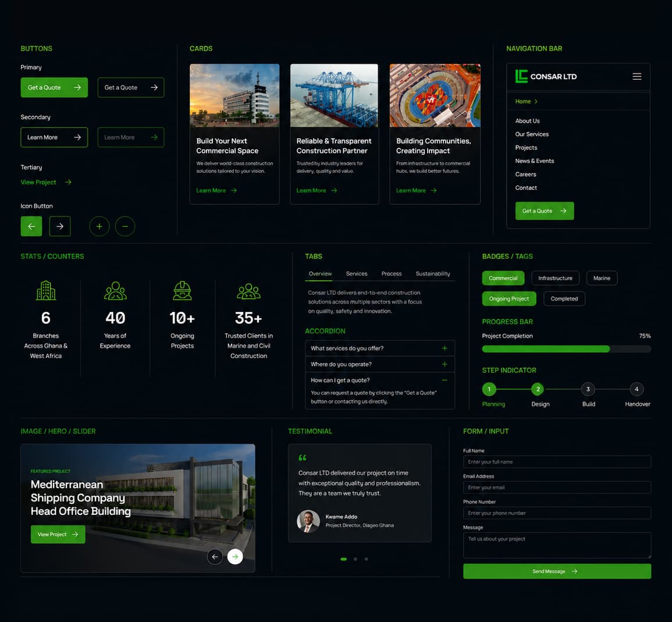This screenshot has width=672, height=622.
Task: Click the quotation mark icon in testimonial
Action: [303, 458]
